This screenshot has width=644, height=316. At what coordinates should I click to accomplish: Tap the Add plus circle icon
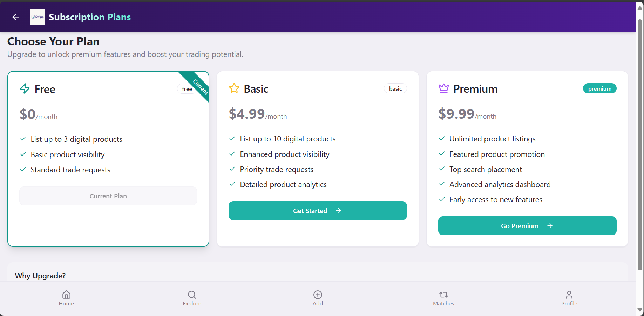[x=318, y=298]
